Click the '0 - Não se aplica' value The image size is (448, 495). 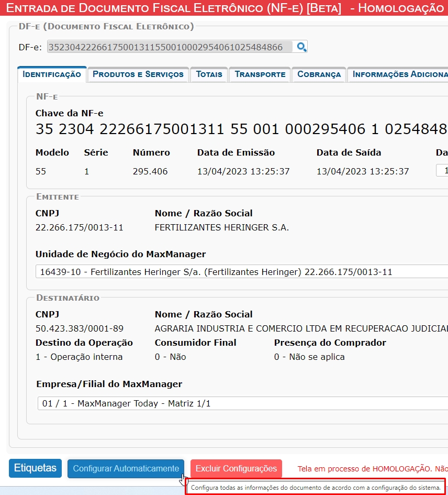(x=309, y=357)
